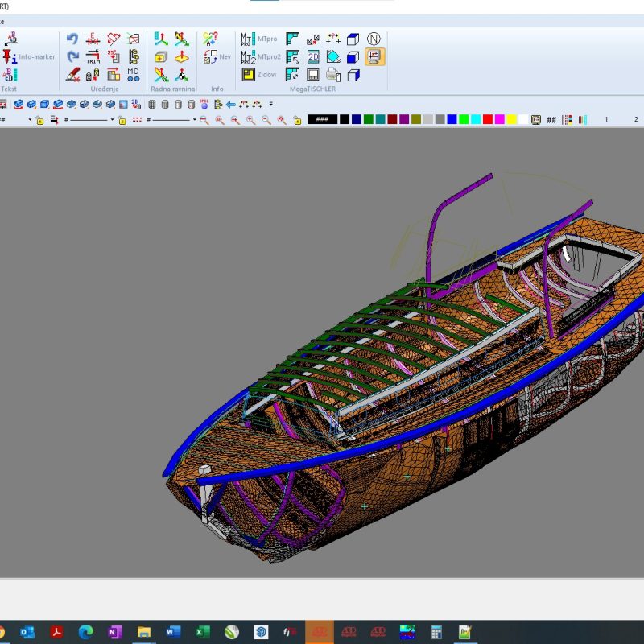The image size is (644, 644).
Task: Click the printer icon in MegaTISCHLER
Action: [332, 74]
